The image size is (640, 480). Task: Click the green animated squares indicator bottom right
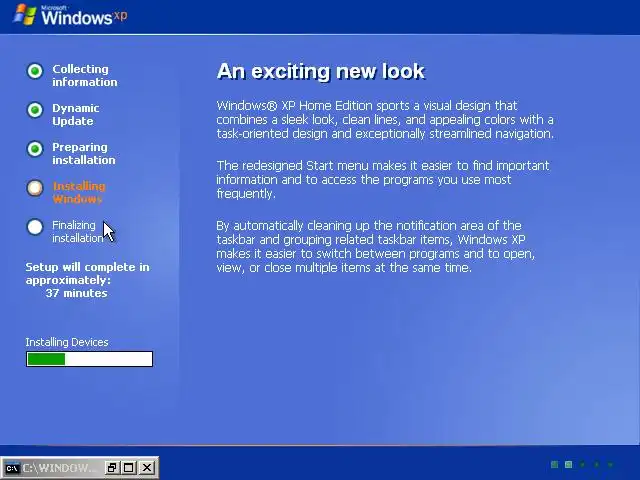tap(582, 464)
